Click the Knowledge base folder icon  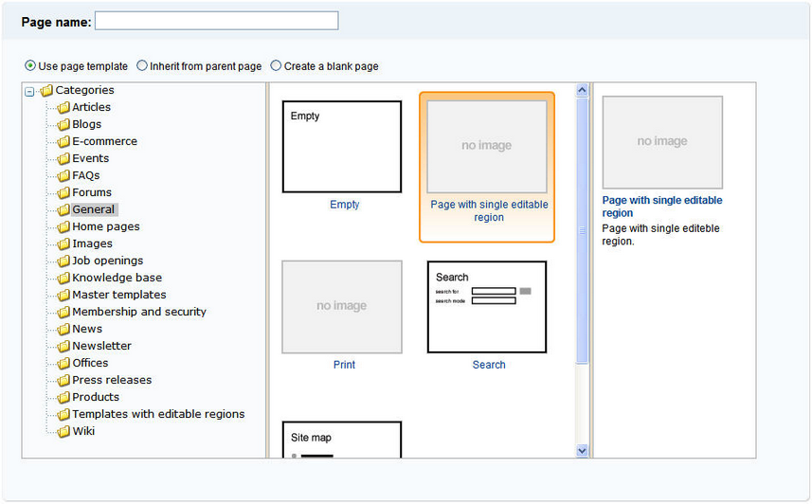coord(63,279)
